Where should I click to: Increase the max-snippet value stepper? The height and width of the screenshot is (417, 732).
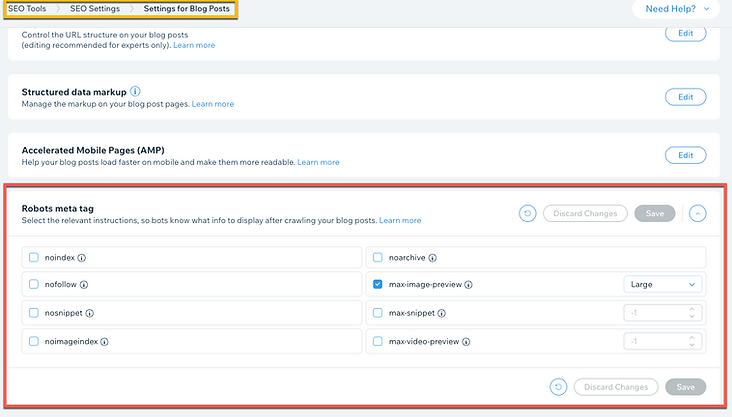(692, 309)
